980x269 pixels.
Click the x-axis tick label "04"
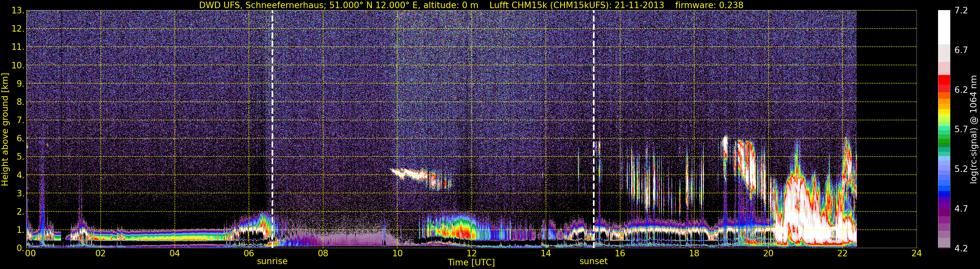175,254
